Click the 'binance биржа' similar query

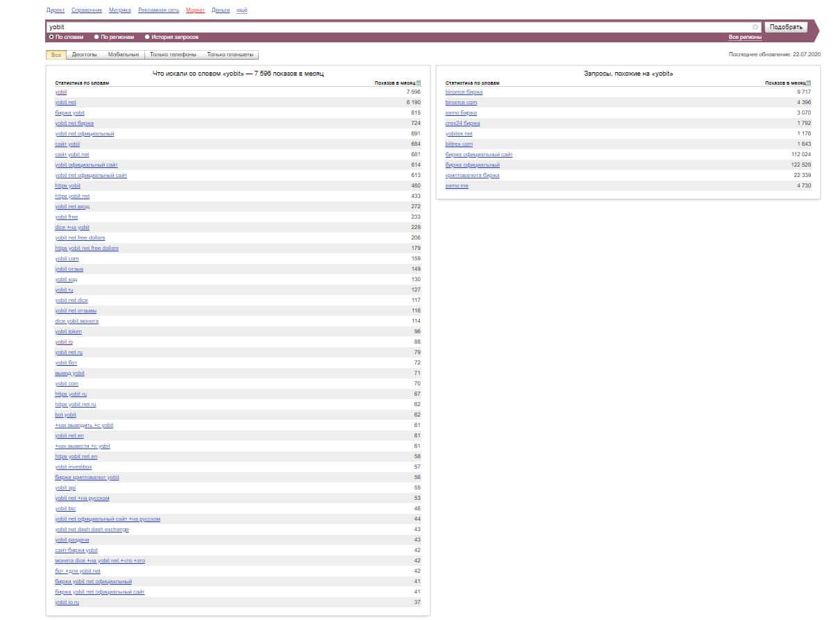coord(464,92)
